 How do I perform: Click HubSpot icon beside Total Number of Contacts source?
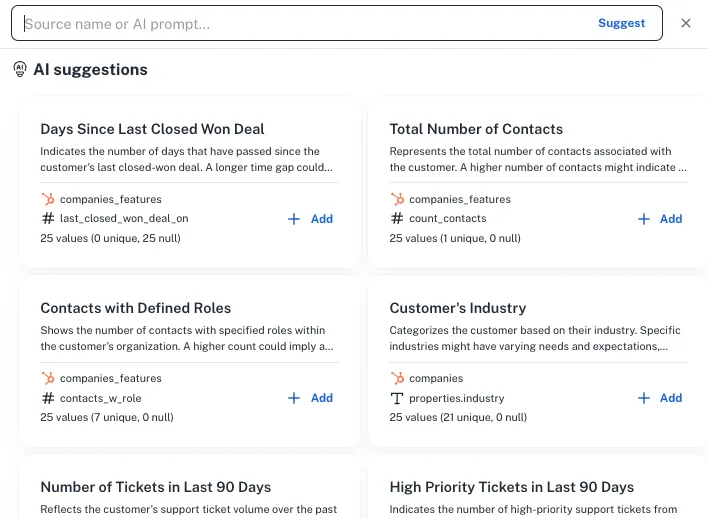click(397, 200)
